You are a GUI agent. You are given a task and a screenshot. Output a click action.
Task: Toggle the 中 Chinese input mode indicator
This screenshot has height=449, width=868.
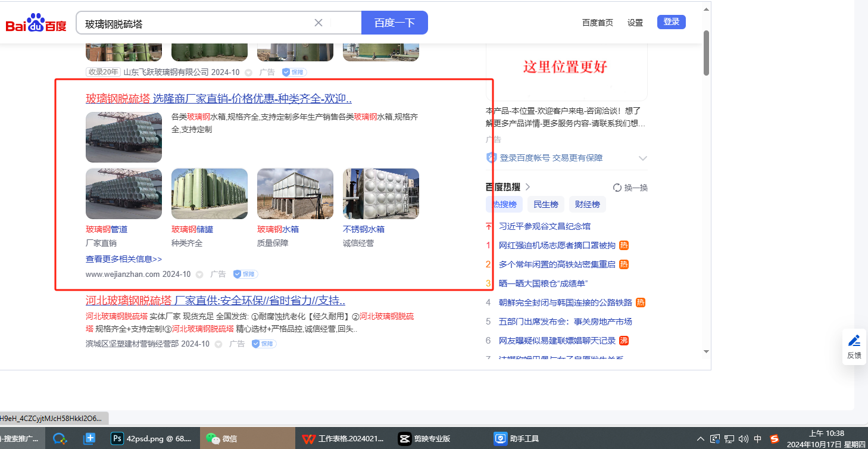click(758, 439)
